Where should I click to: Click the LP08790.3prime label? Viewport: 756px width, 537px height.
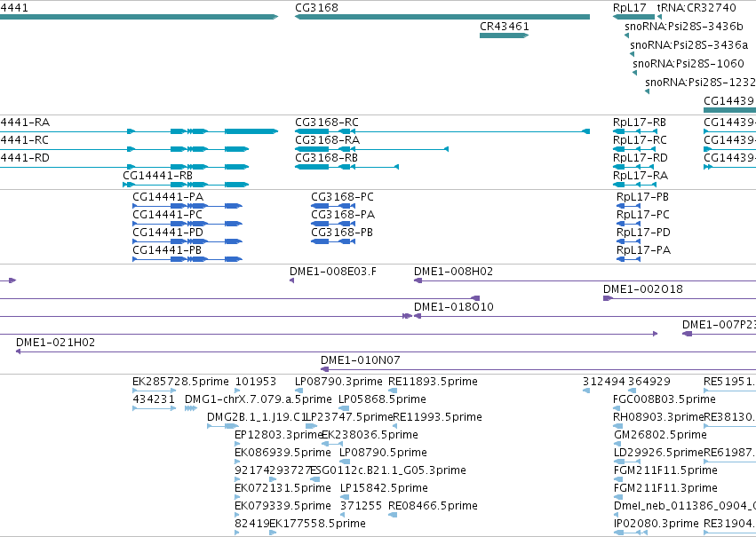pyautogui.click(x=339, y=382)
